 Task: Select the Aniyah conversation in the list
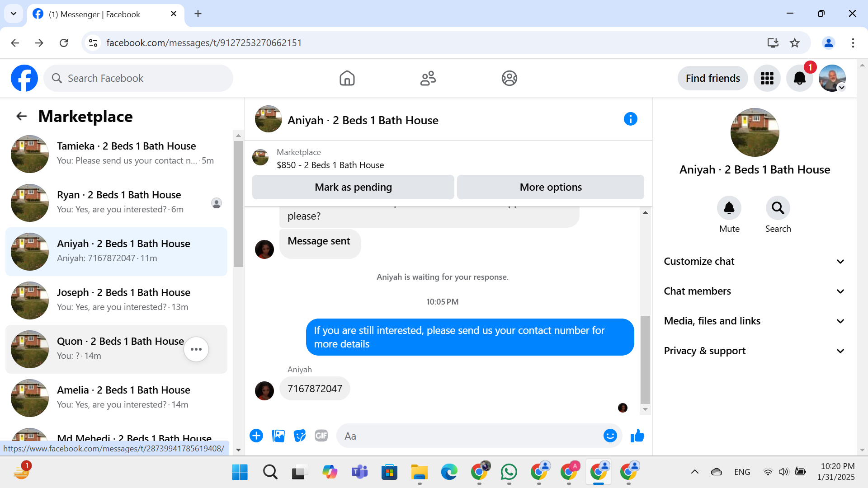coord(116,252)
